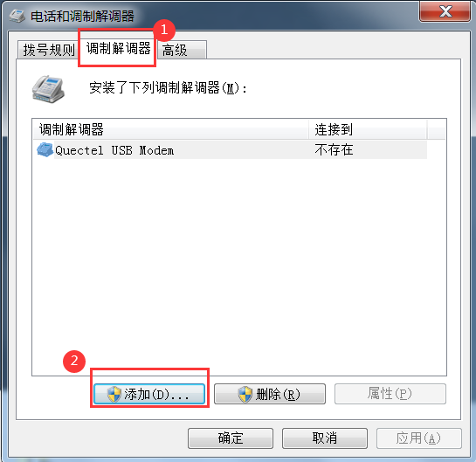Confirm with the 确定 button
Screen dimensions: 476x462
point(231,438)
